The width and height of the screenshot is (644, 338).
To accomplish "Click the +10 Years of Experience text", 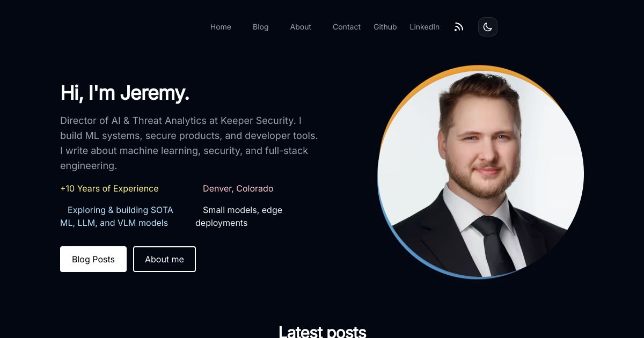I will 109,188.
